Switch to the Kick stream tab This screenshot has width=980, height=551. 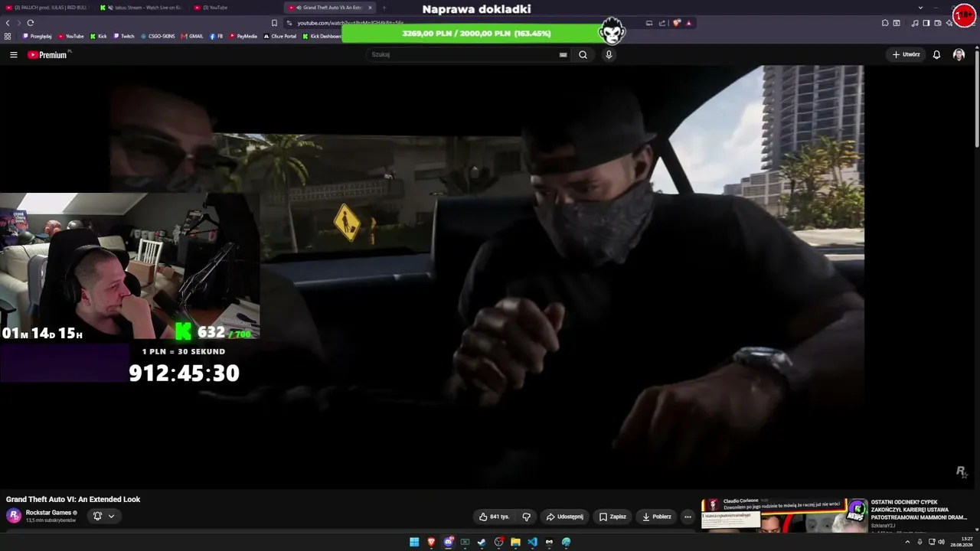[x=141, y=8]
